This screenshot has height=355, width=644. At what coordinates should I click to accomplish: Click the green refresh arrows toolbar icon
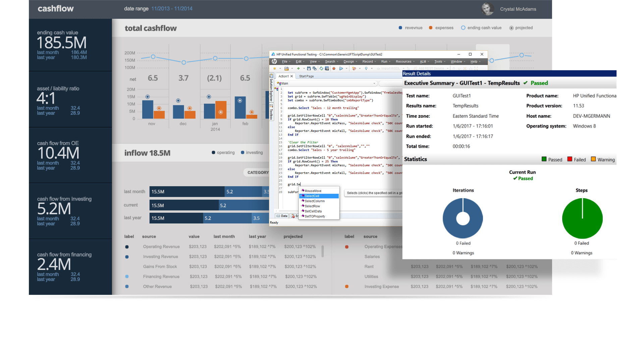[x=321, y=69]
